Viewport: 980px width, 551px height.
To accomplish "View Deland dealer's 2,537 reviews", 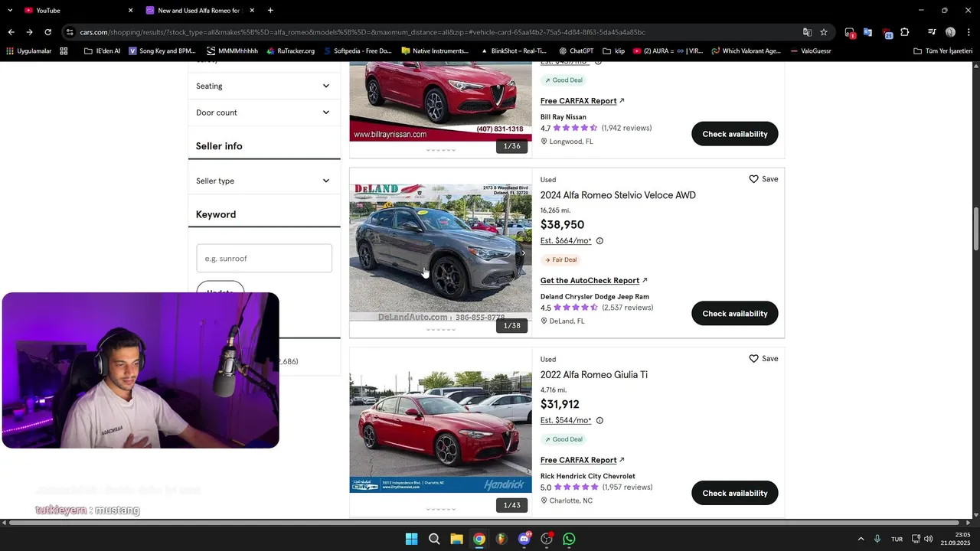I will tap(628, 308).
